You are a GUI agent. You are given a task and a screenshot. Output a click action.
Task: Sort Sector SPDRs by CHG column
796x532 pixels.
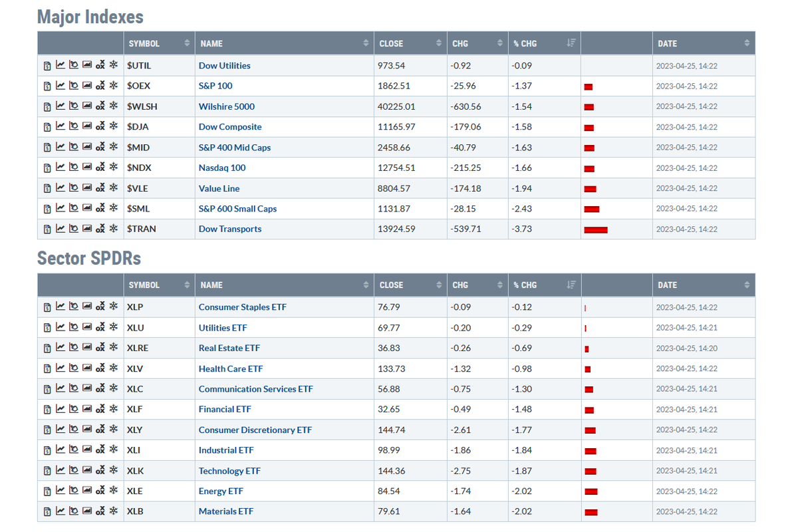(x=477, y=285)
